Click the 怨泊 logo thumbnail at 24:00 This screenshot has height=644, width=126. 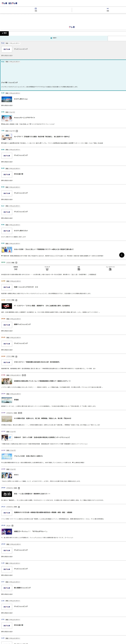(7, 494)
